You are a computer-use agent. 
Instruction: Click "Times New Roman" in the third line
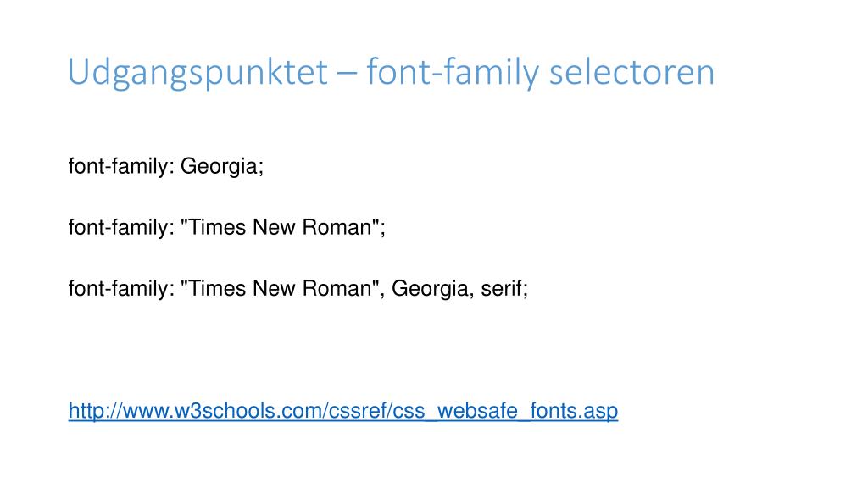point(280,288)
